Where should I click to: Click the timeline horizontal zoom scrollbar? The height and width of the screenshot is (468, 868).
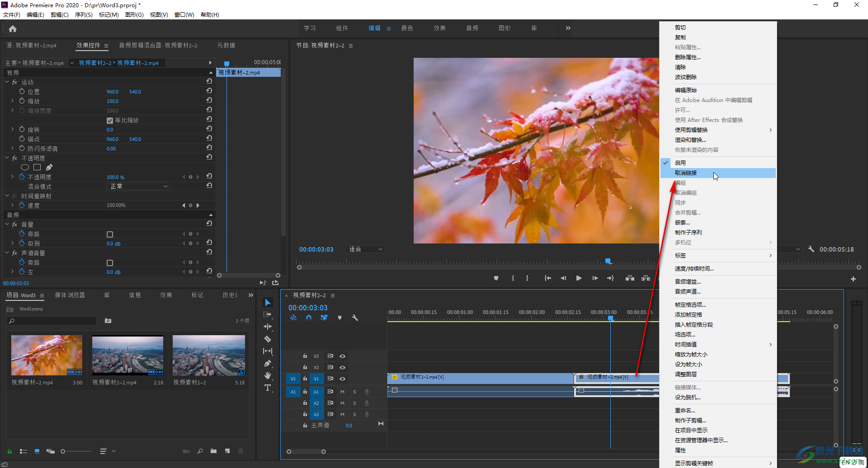click(x=306, y=452)
